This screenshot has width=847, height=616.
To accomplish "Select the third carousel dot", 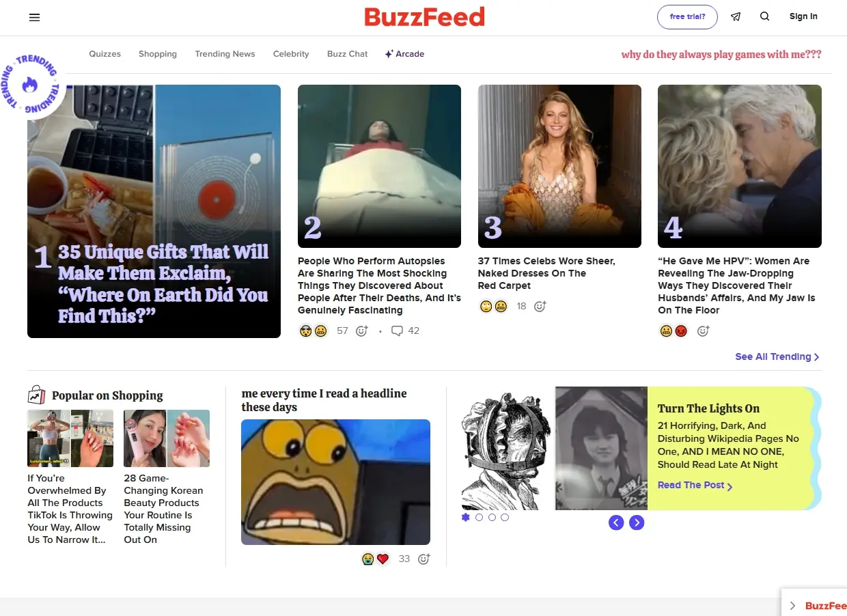I will (x=492, y=518).
